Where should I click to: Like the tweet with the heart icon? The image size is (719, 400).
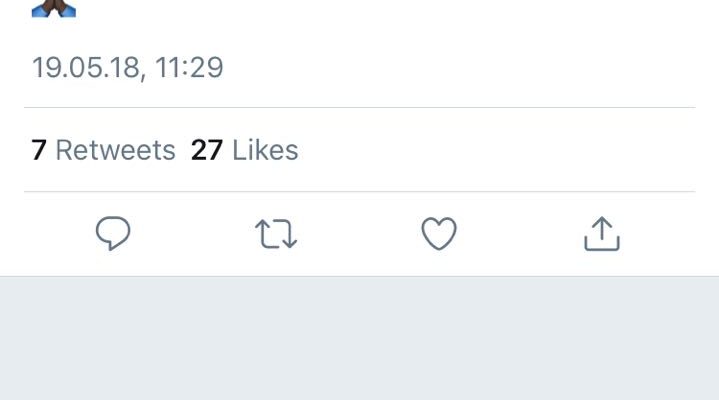tap(438, 234)
